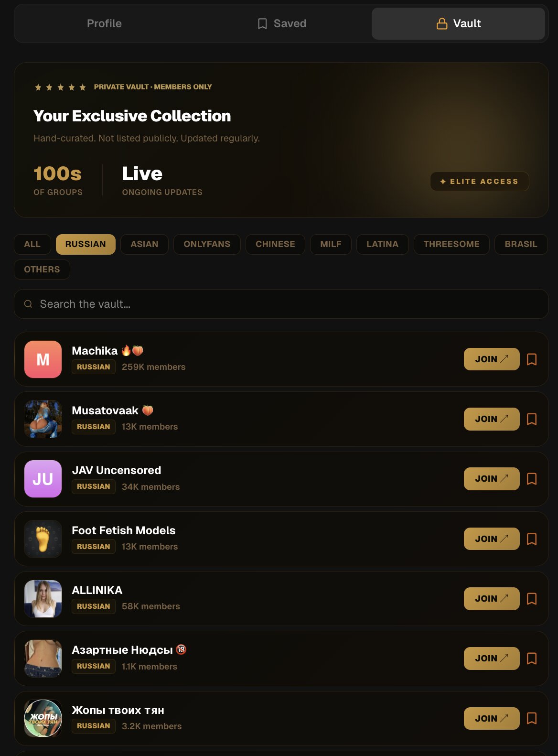Select the ONLYFANS filter chip
558x756 pixels.
click(207, 244)
